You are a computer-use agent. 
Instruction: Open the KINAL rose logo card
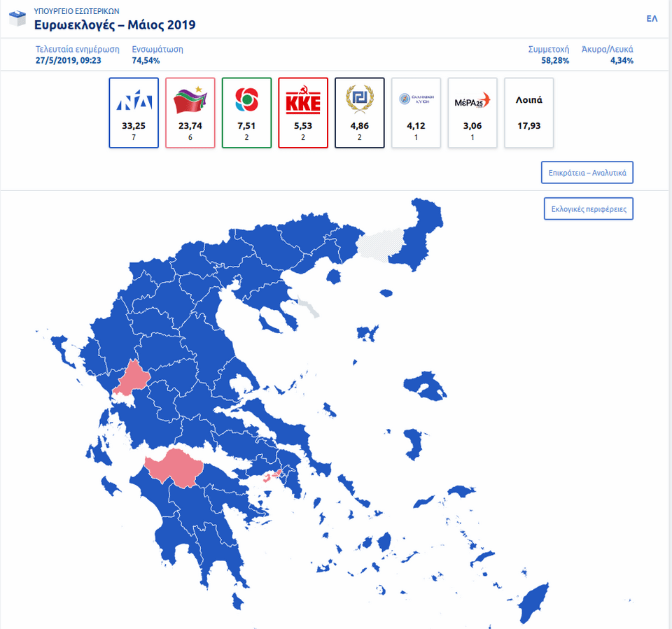point(247,113)
